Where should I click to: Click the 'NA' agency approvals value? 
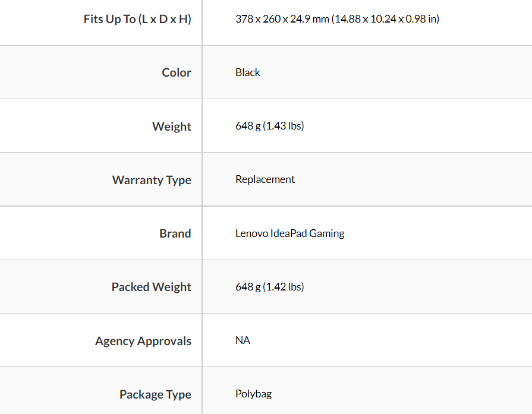click(x=243, y=340)
